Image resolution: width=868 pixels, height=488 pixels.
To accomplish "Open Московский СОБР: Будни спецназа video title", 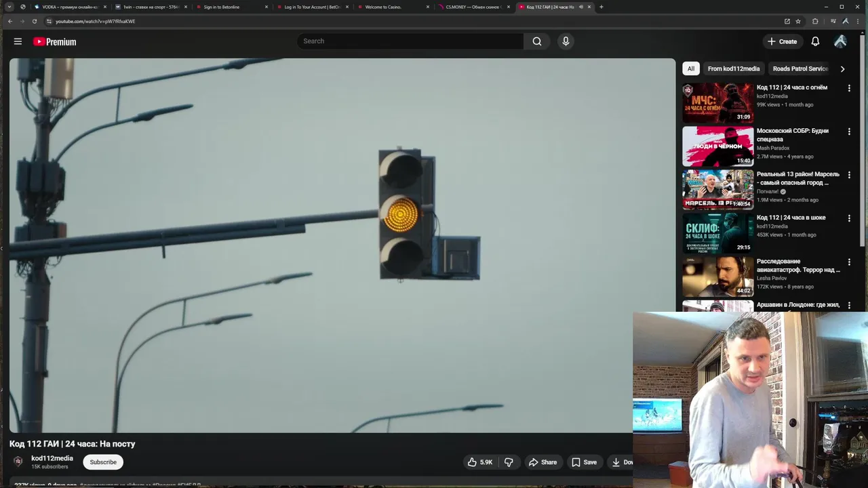I will click(793, 135).
